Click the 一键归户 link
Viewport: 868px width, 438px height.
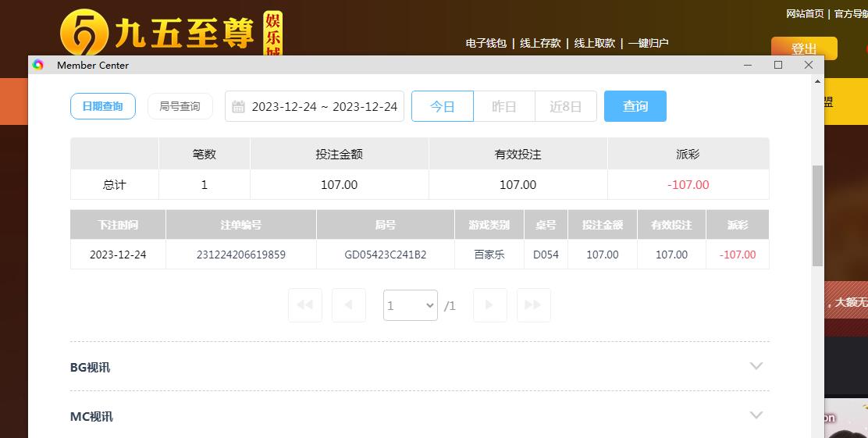pyautogui.click(x=648, y=43)
